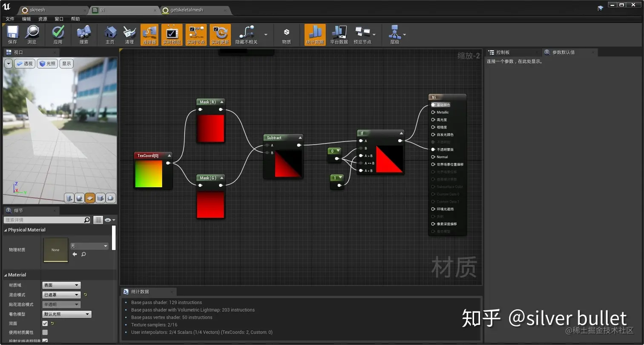
Task: Open the 帮助 menu
Action: point(75,19)
